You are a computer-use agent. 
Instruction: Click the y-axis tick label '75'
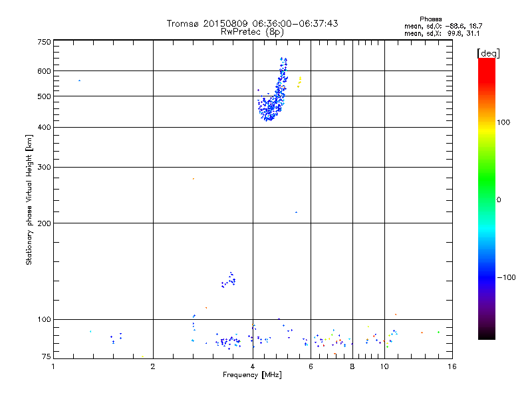tap(47, 356)
